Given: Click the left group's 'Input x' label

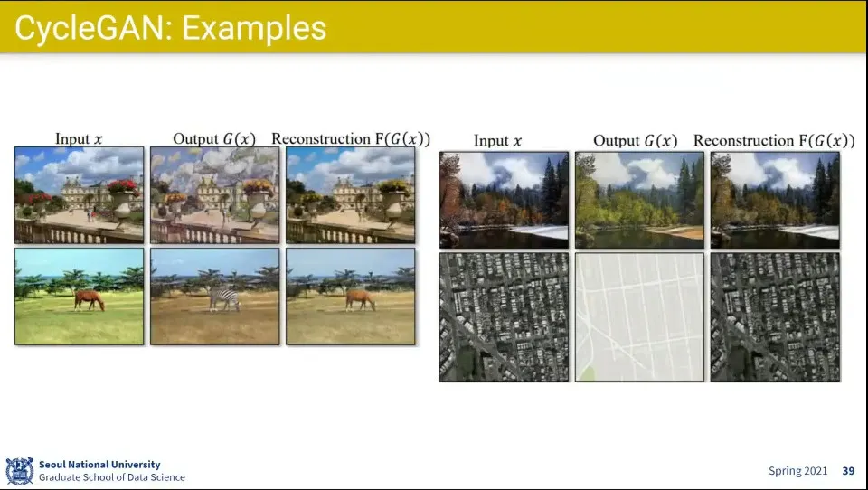Looking at the screenshot, I should pos(79,139).
